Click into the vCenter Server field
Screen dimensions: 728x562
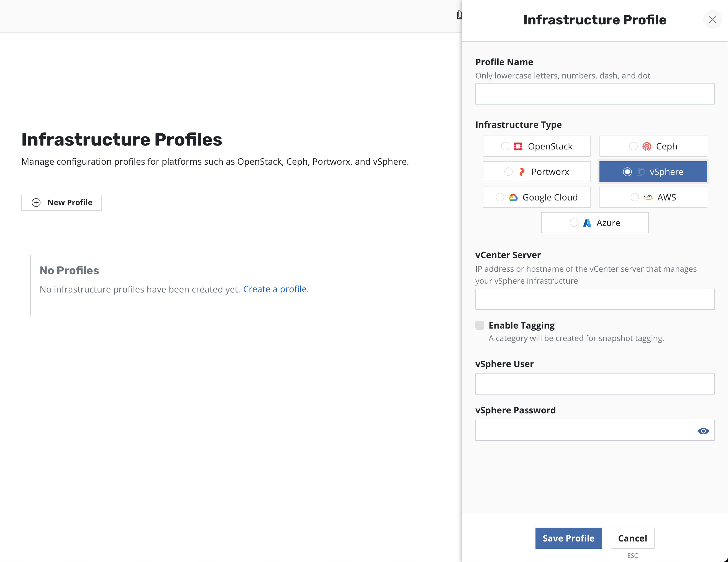click(x=595, y=299)
